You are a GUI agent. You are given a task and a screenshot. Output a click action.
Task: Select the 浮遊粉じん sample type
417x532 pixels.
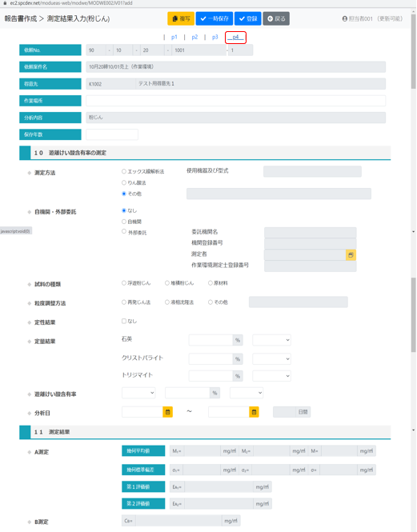coord(124,283)
